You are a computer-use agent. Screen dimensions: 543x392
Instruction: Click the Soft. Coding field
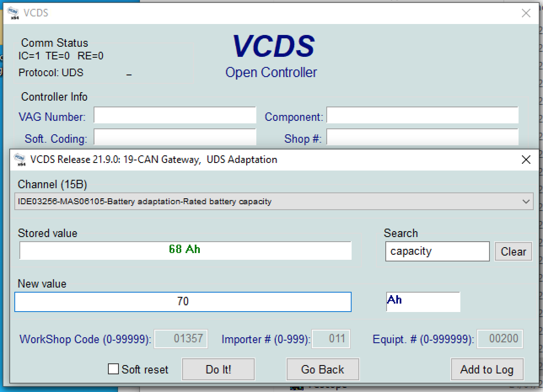(175, 137)
